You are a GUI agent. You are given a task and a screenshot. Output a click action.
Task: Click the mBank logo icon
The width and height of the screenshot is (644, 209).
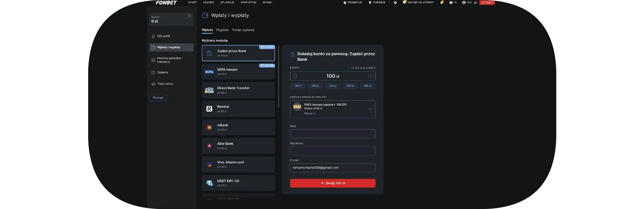click(x=209, y=127)
